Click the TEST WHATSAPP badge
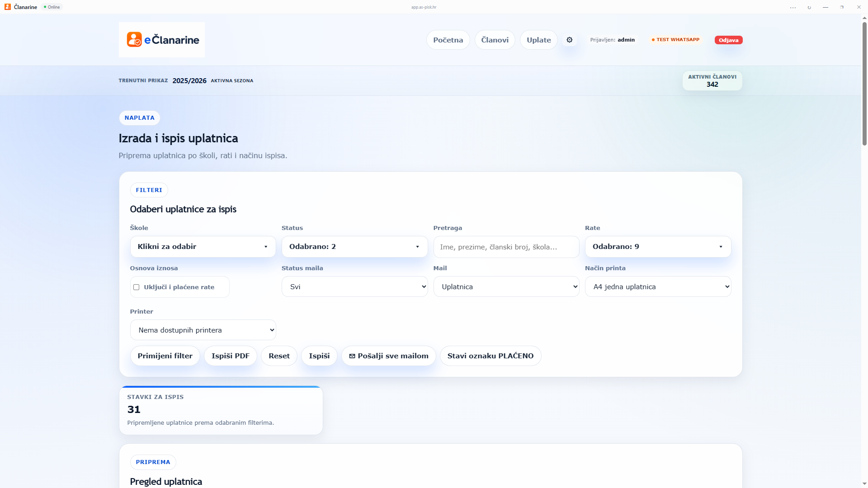 click(675, 40)
